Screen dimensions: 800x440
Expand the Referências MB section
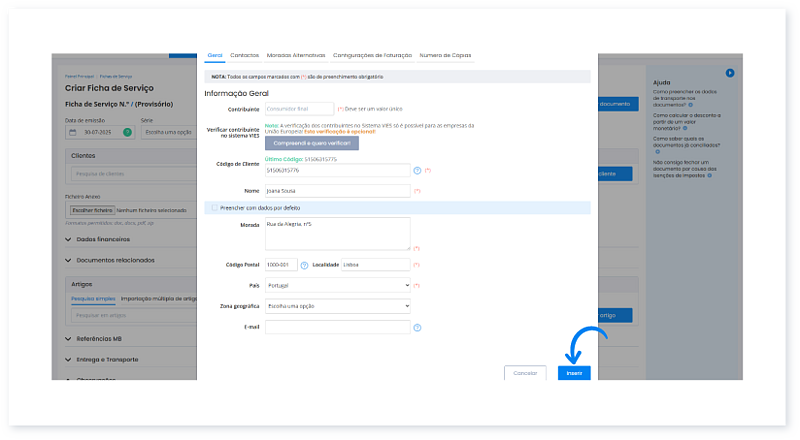pos(68,339)
